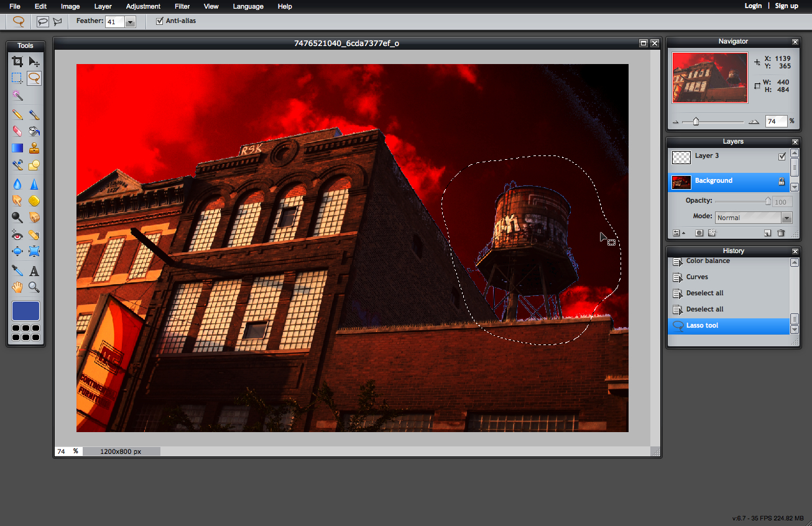The width and height of the screenshot is (812, 526).
Task: Toggle Layer 3 visibility checkbox
Action: tap(782, 157)
